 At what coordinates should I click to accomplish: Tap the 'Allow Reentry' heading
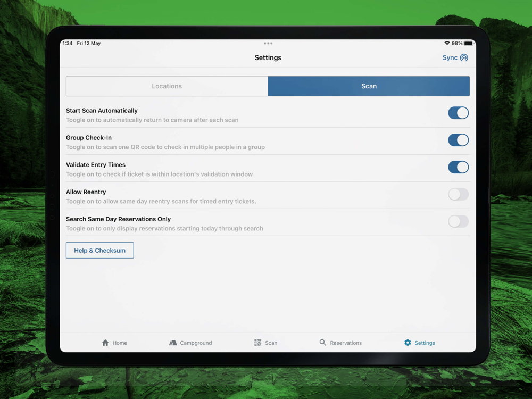click(x=86, y=192)
